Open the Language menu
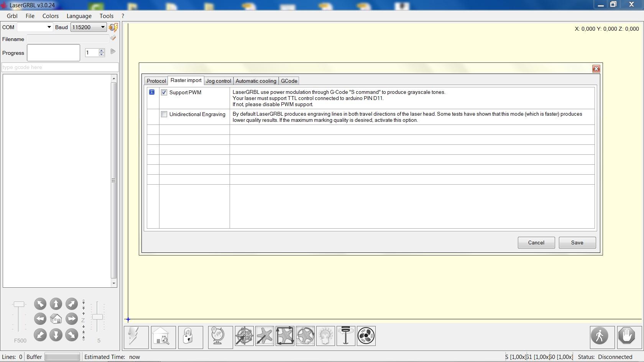 [79, 16]
